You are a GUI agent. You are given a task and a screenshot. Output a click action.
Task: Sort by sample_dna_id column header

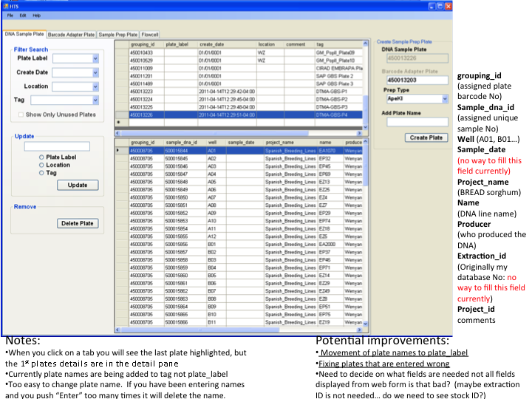pyautogui.click(x=185, y=143)
